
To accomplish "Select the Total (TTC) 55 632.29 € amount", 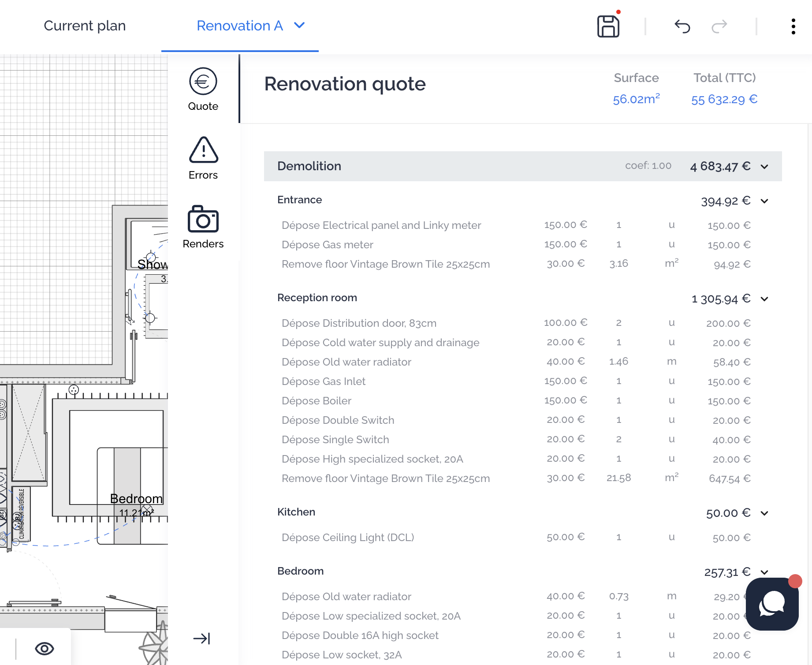I will (724, 100).
